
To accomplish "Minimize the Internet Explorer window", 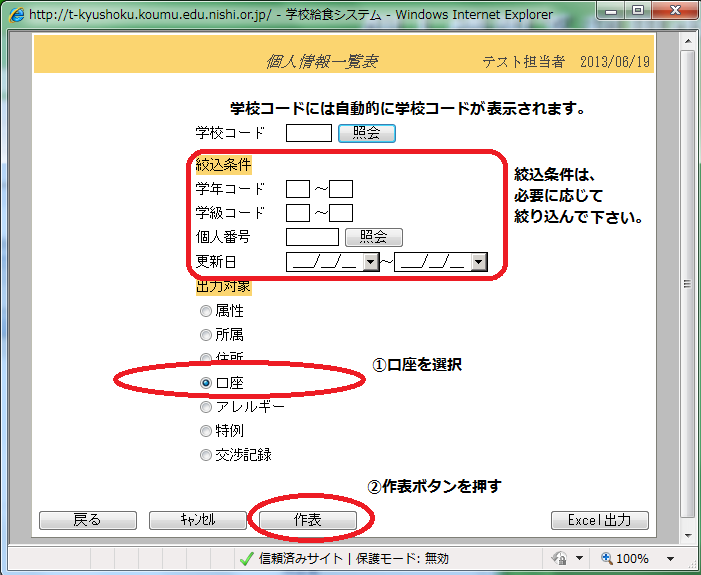I will [x=611, y=12].
